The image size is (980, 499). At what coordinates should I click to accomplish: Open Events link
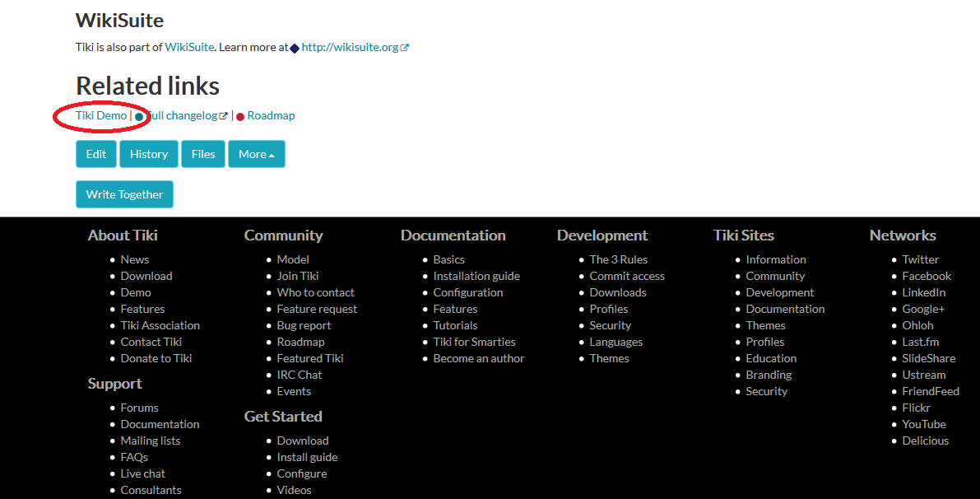[x=294, y=391]
